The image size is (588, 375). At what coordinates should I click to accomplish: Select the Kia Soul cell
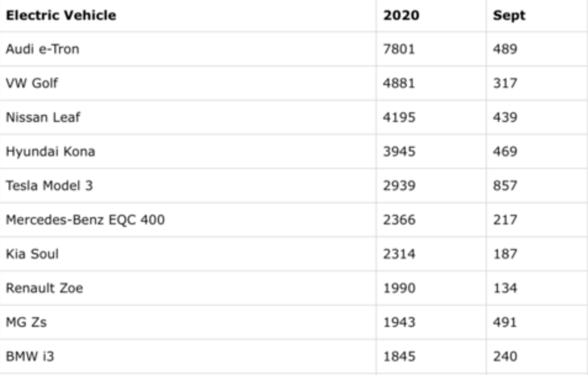click(x=32, y=253)
